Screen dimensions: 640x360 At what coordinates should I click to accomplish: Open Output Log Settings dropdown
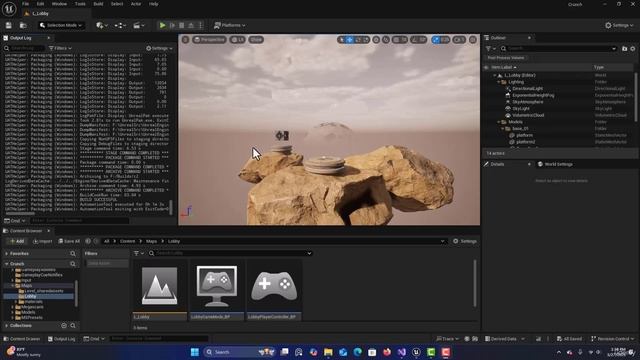159,48
